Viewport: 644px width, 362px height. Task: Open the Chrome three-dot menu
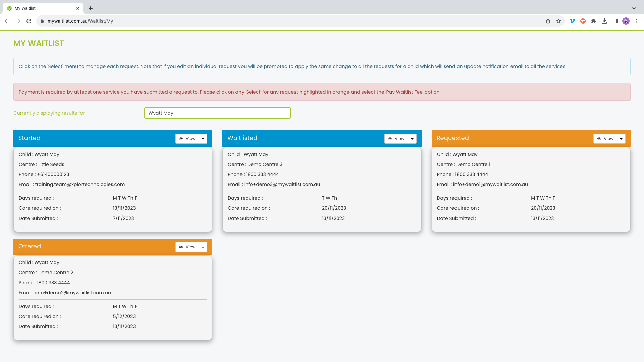click(637, 21)
